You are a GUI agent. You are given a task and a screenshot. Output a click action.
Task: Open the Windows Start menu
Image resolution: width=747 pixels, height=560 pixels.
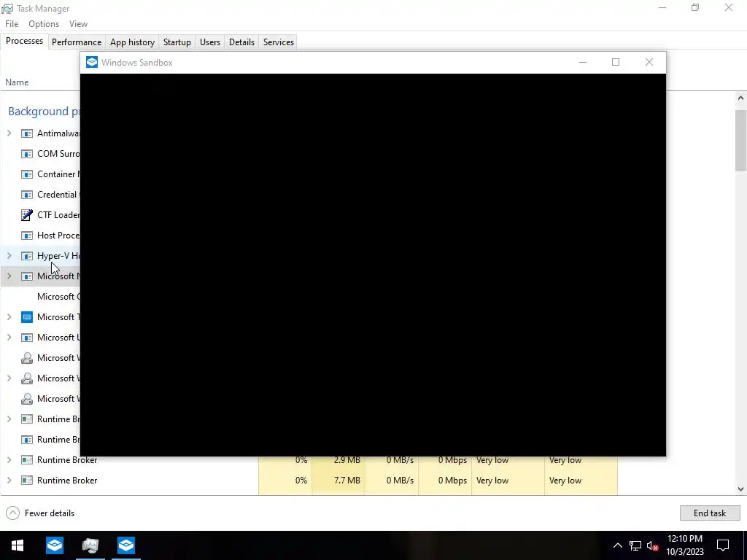(18, 545)
